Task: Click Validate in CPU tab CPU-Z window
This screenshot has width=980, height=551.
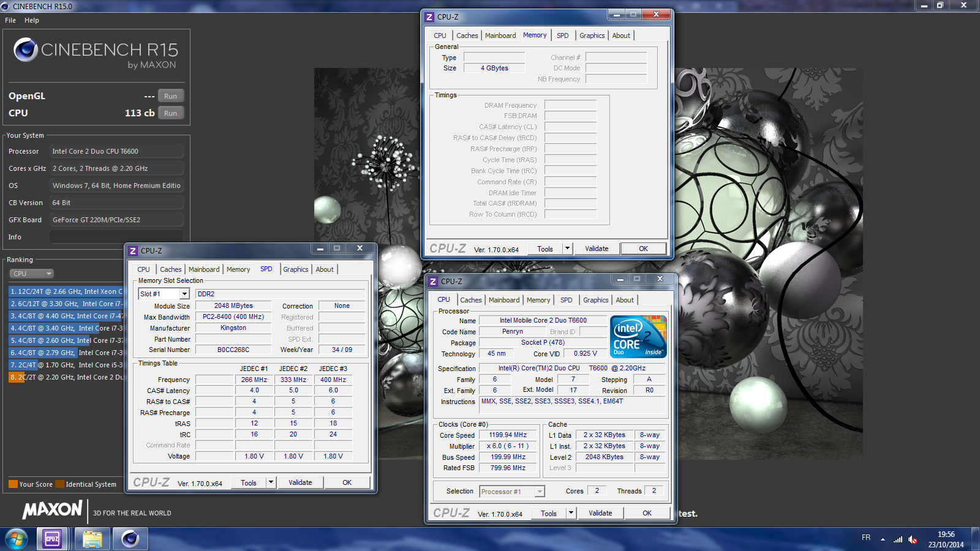Action: pyautogui.click(x=600, y=513)
